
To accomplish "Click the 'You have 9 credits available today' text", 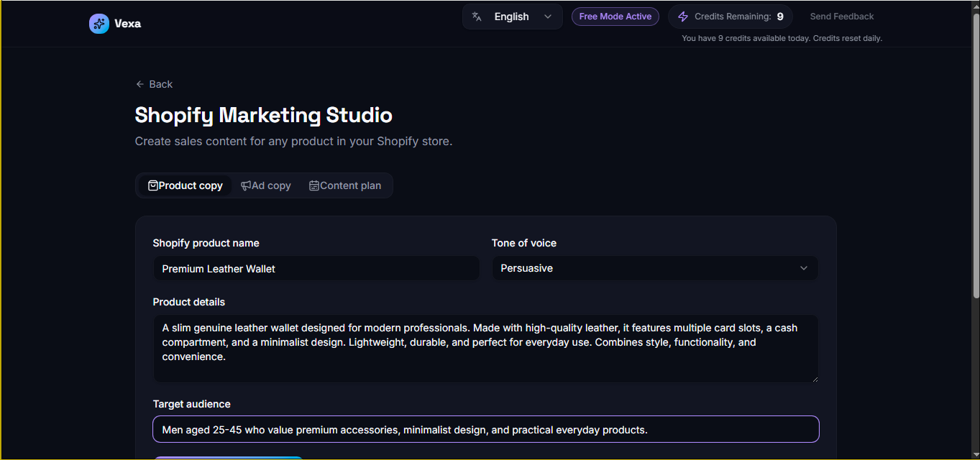I will click(x=782, y=38).
